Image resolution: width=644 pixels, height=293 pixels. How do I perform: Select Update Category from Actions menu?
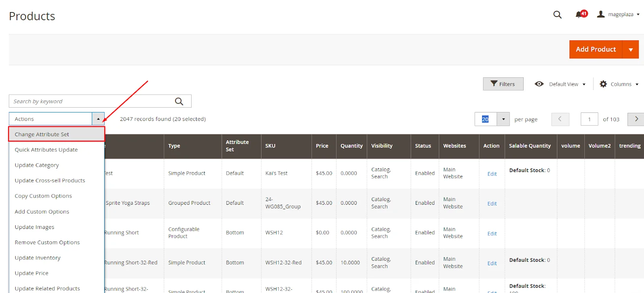(x=37, y=165)
